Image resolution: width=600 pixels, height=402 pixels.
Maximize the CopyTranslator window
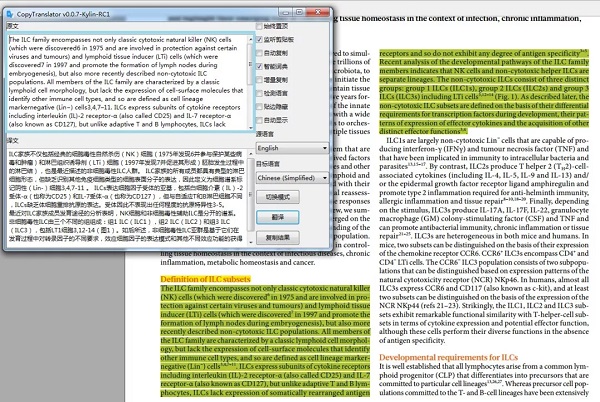coord(299,13)
